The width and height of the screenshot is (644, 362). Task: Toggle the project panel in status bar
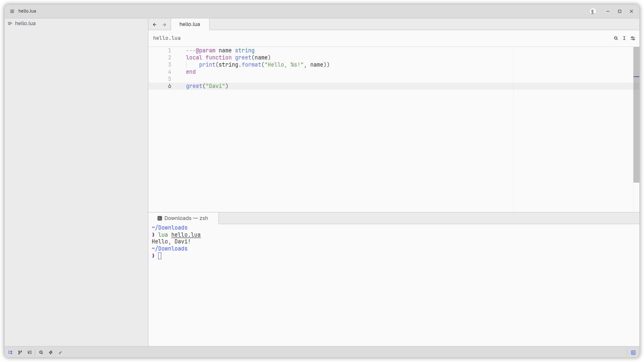pos(10,352)
